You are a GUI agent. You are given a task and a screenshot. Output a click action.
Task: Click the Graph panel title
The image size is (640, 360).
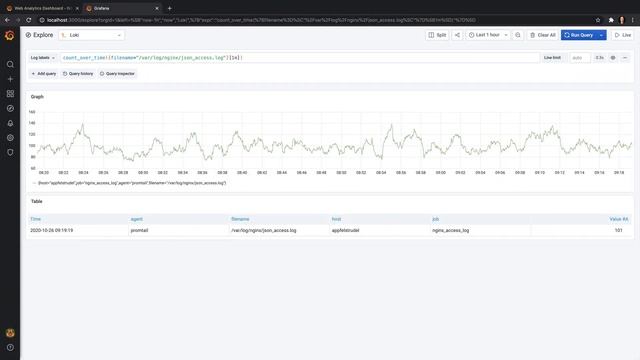coord(37,97)
